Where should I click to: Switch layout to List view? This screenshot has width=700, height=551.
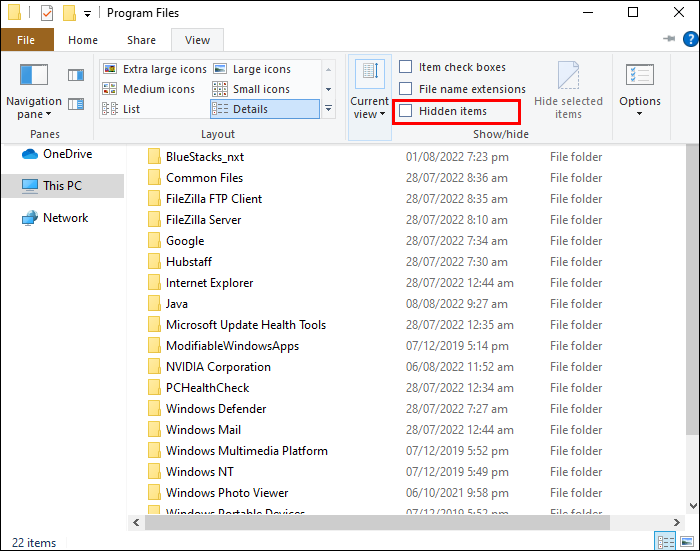coord(121,109)
